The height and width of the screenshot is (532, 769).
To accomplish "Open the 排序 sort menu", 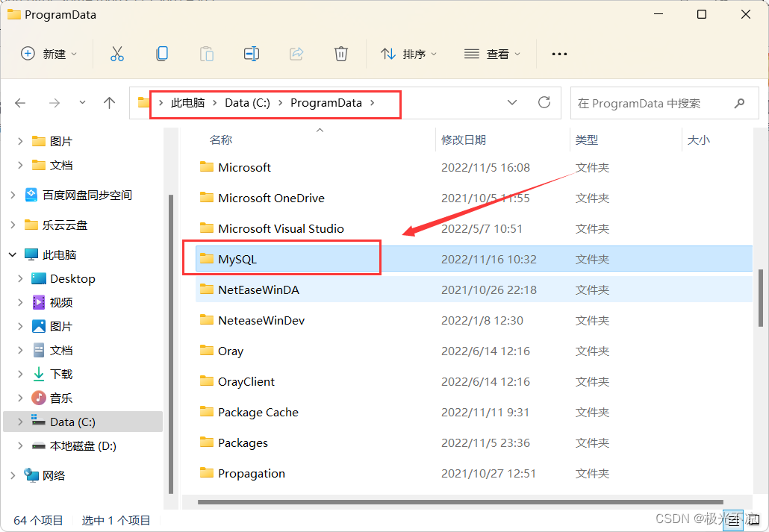I will [408, 53].
